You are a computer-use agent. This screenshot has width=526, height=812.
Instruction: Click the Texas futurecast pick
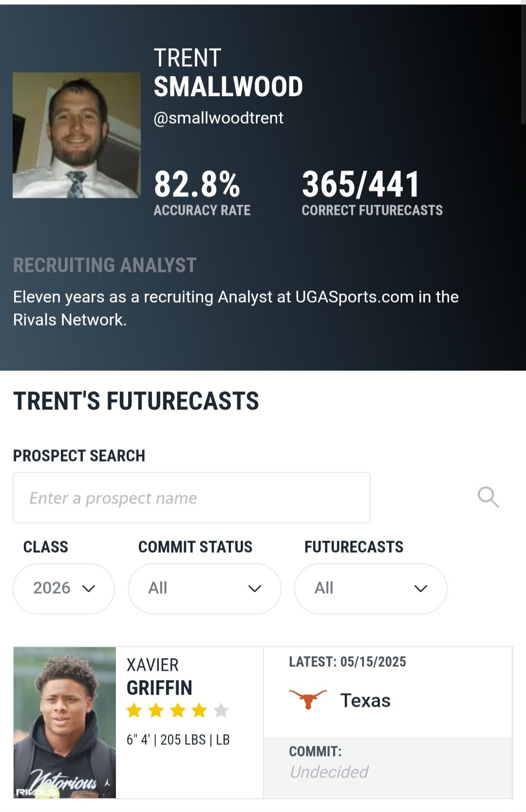pyautogui.click(x=365, y=700)
